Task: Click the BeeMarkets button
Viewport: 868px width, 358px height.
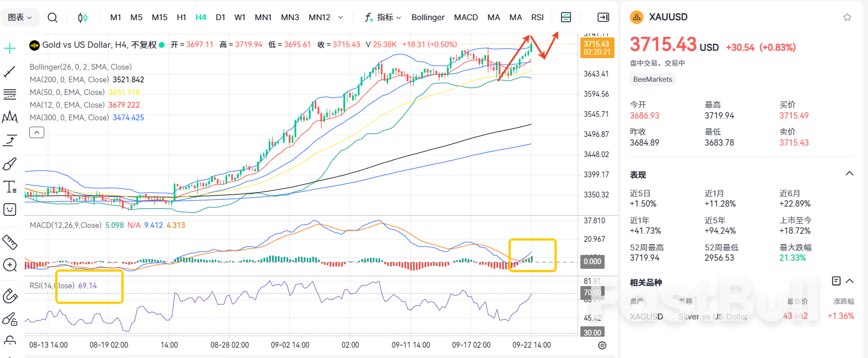Action: pyautogui.click(x=652, y=79)
